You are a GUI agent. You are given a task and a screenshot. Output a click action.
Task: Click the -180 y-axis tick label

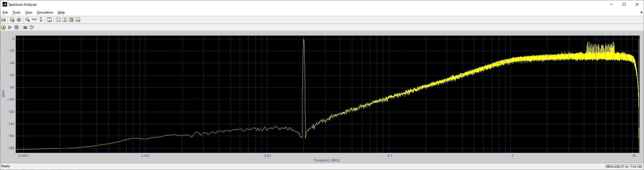point(11,148)
